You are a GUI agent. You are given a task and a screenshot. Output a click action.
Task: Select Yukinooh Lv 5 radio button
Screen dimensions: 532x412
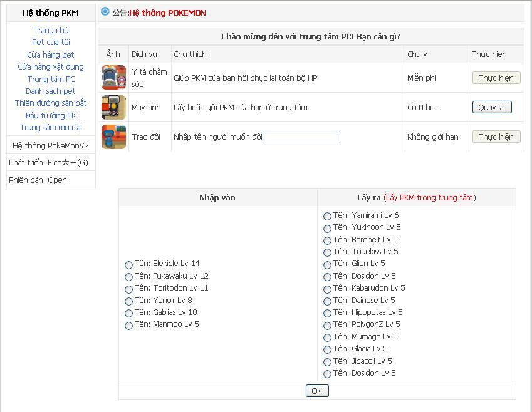pyautogui.click(x=328, y=228)
